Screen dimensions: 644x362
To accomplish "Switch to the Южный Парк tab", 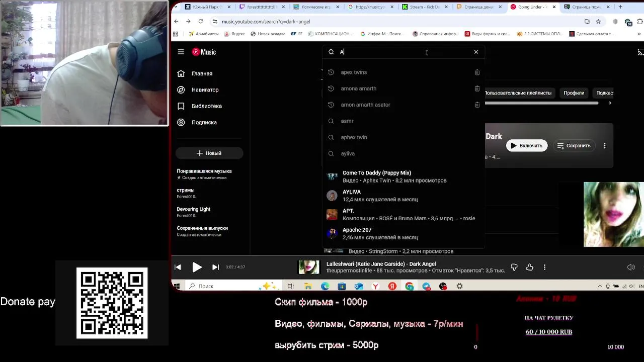I will pyautogui.click(x=206, y=7).
